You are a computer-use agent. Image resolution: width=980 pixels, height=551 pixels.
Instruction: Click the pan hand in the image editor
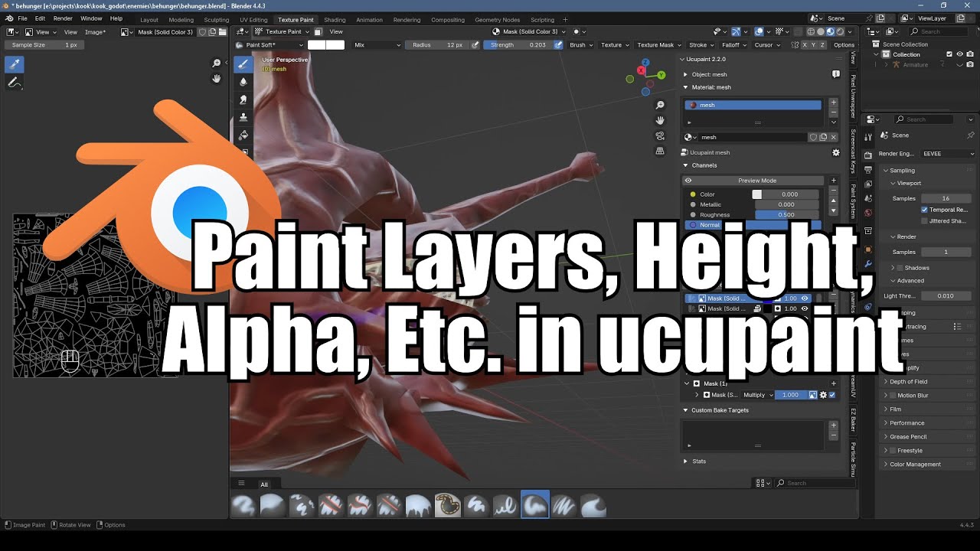click(x=217, y=78)
